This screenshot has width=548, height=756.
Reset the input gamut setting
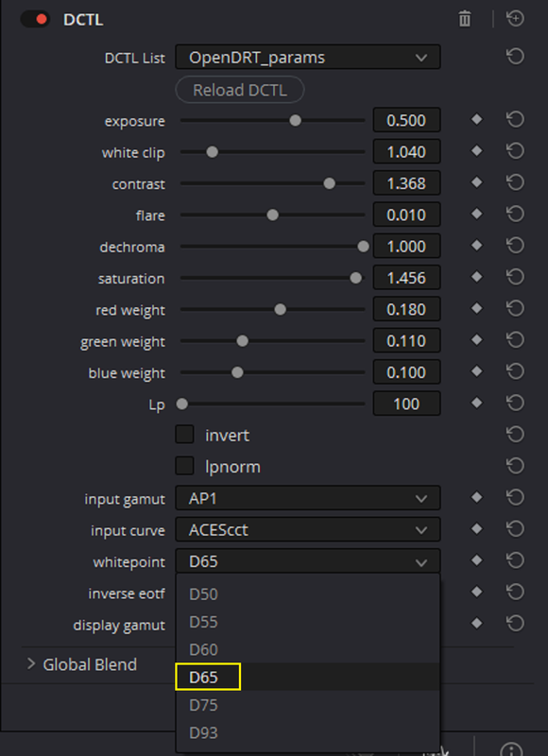515,498
